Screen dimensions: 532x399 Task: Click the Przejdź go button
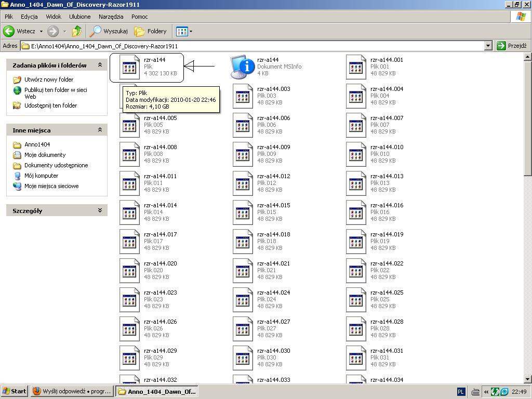(x=512, y=46)
